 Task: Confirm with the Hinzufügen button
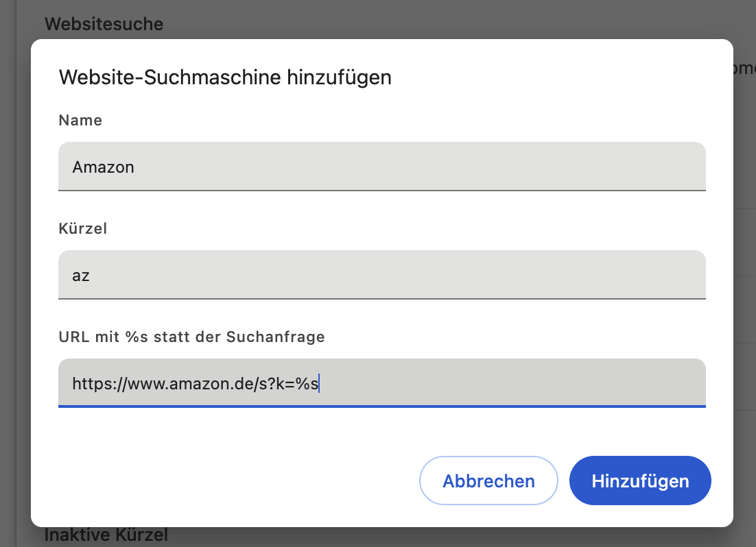640,481
